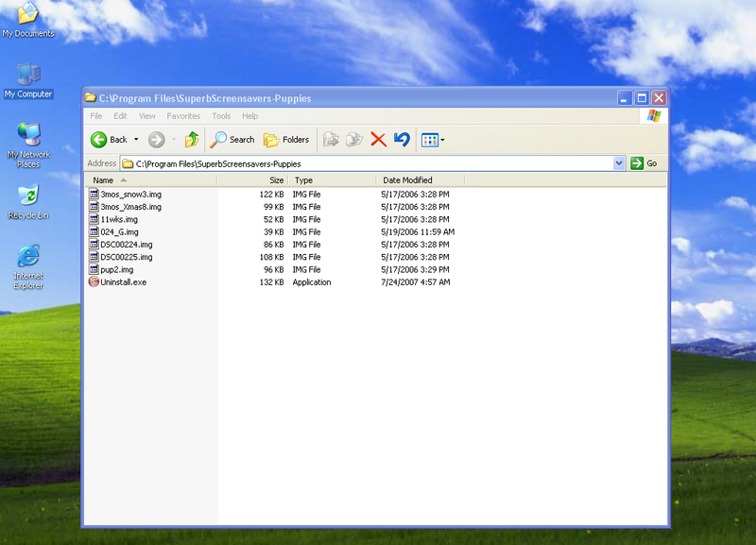
Task: Go back with the green Back arrow
Action: click(109, 140)
